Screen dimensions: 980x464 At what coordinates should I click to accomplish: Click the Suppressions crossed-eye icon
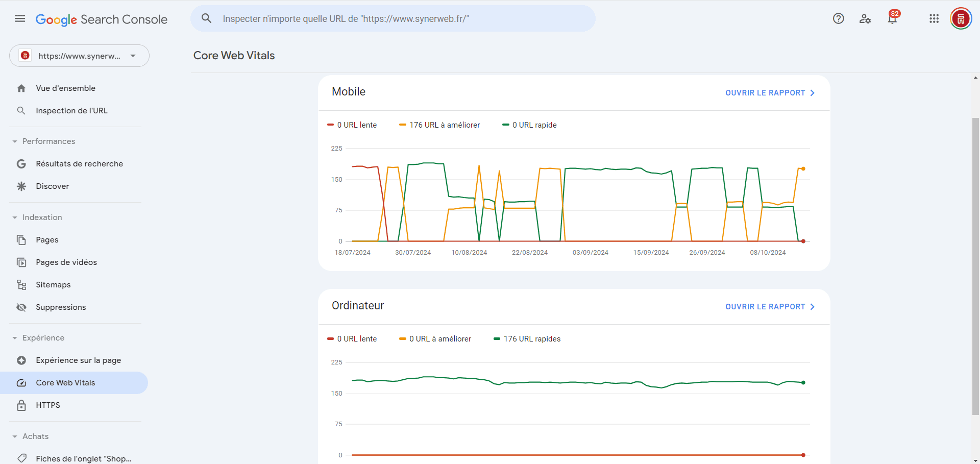click(21, 307)
